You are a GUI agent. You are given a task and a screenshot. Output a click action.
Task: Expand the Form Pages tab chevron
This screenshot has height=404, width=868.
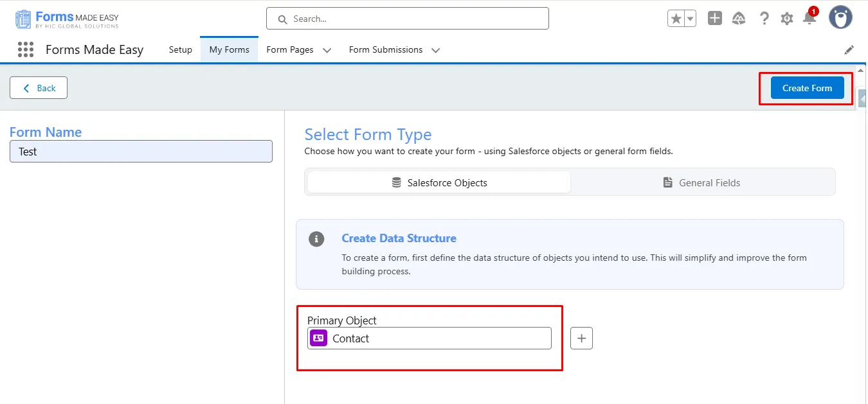coord(327,50)
